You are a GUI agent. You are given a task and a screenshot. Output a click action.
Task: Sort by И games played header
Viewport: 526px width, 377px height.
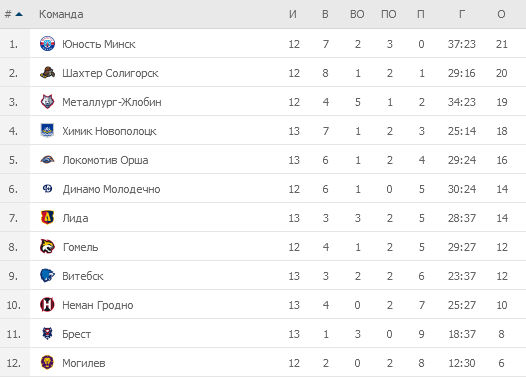tap(293, 14)
